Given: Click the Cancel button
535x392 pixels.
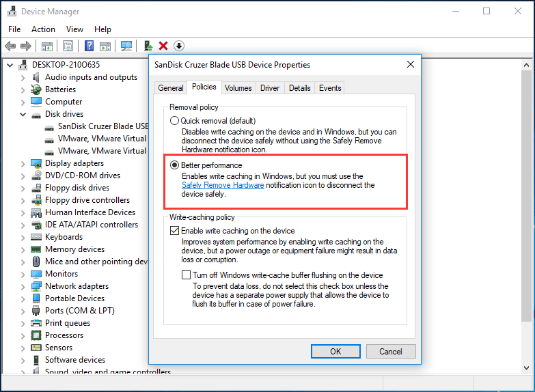Looking at the screenshot, I should point(391,352).
